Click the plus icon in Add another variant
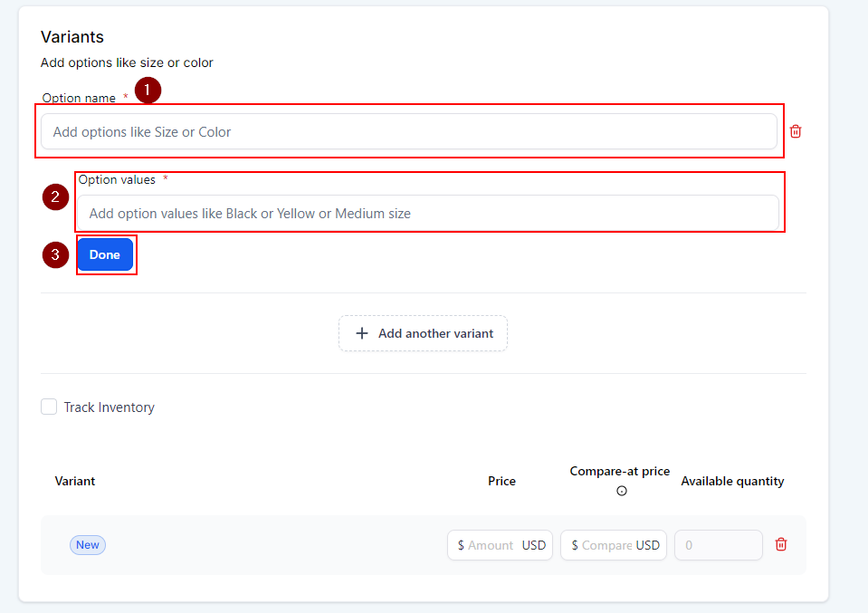868x613 pixels. tap(362, 333)
